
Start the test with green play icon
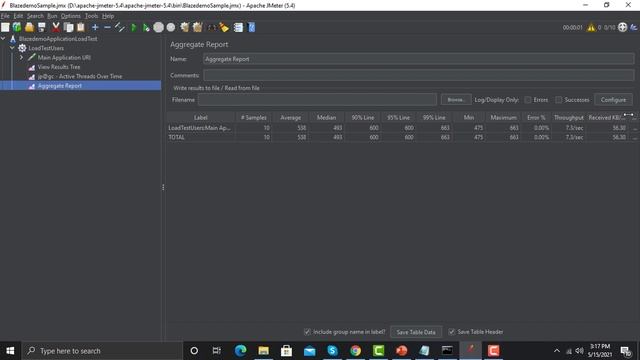133,27
